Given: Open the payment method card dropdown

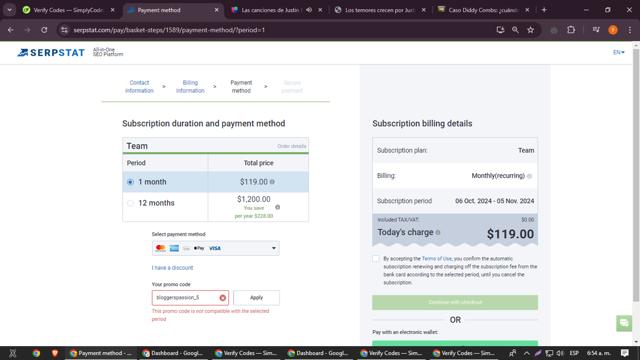Looking at the screenshot, I should coord(216,248).
